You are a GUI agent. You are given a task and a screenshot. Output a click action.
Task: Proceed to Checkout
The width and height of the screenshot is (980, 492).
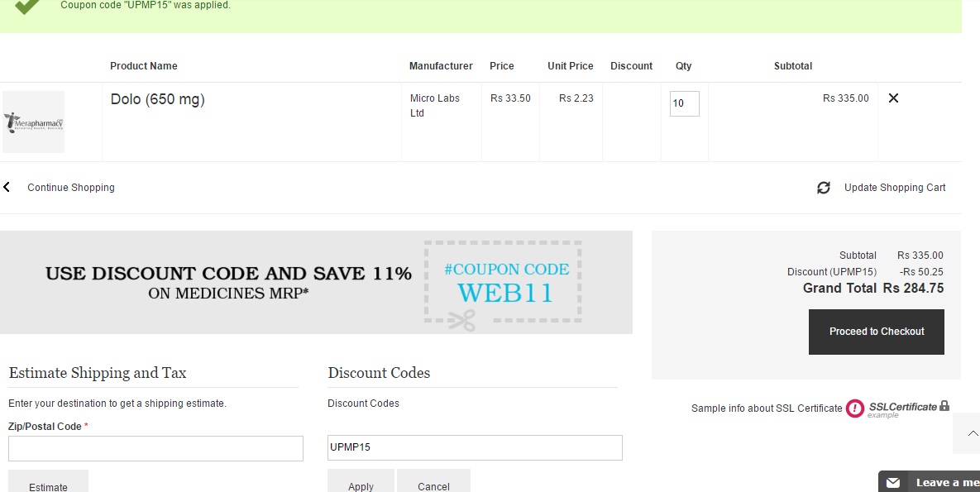click(876, 332)
